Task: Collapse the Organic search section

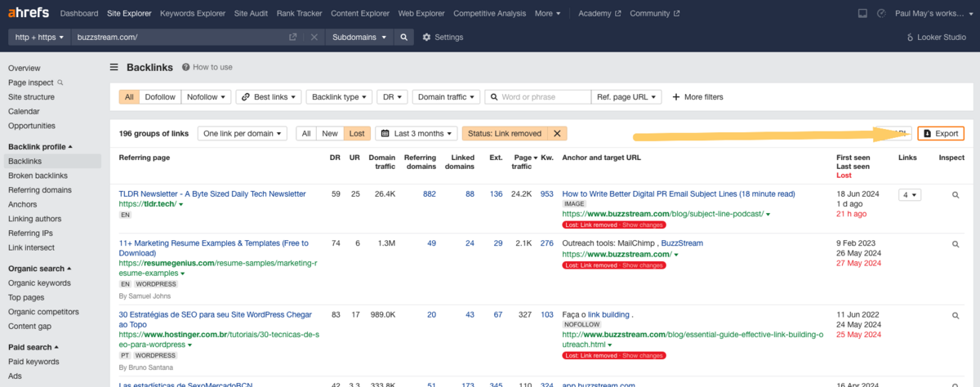Action: point(40,269)
